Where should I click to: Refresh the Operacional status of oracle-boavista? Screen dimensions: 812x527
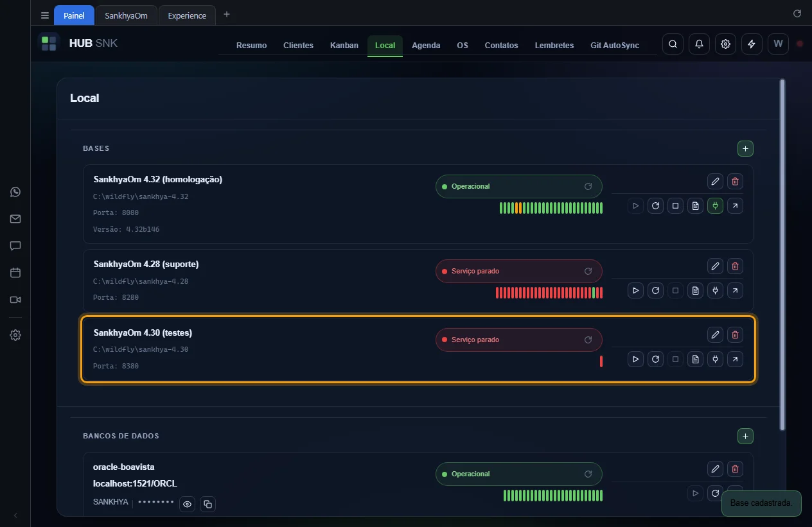588,474
